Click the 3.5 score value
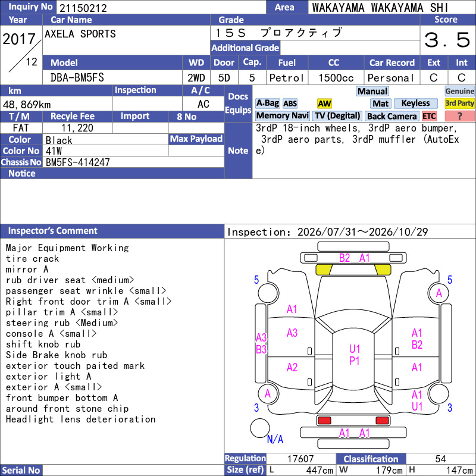 pos(447,40)
